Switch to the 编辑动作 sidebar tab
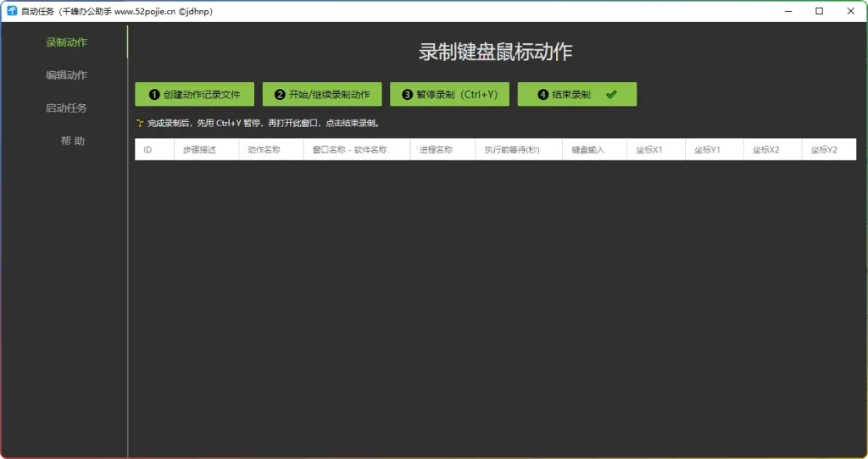This screenshot has height=459, width=868. click(66, 75)
